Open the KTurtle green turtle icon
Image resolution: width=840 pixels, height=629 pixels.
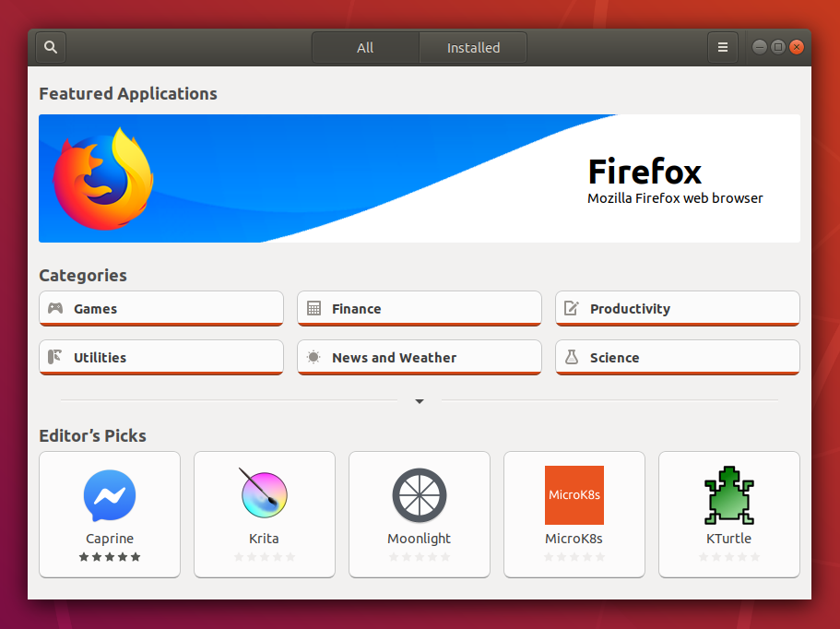[x=728, y=495]
